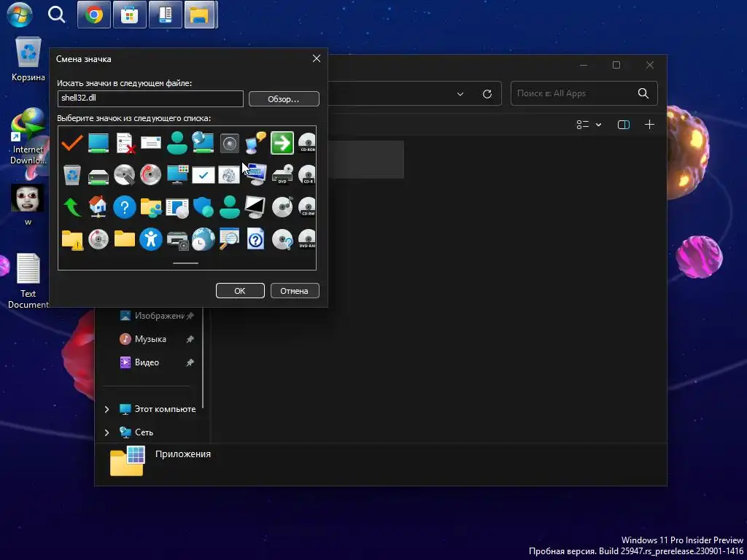The width and height of the screenshot is (747, 560).
Task: Click the icon list horizontal scrollbar
Action: tap(186, 262)
